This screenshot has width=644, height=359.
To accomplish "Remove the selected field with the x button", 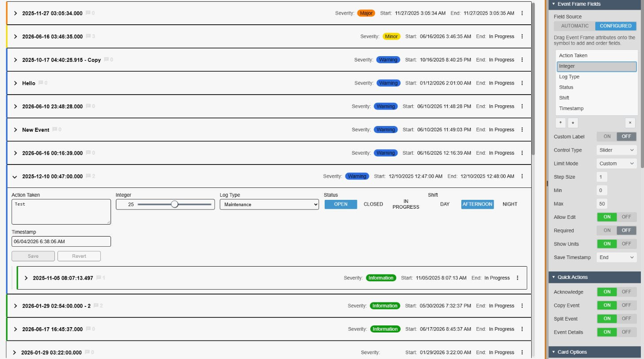I will [630, 123].
